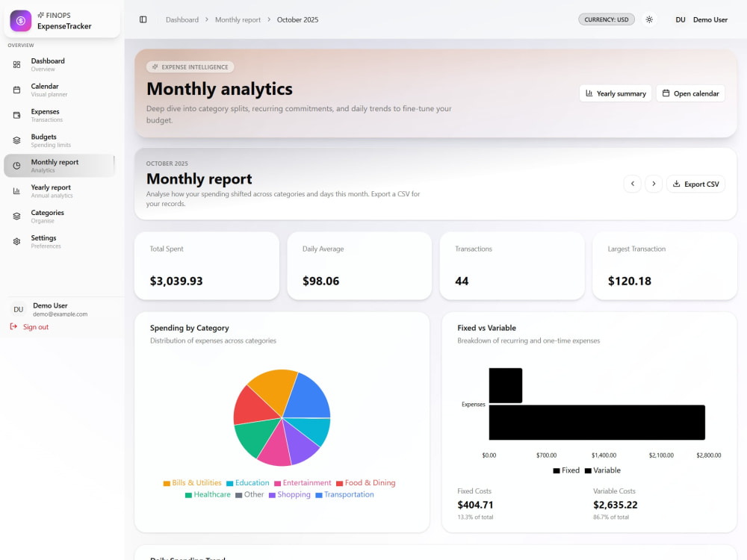Click the Expenses wallet icon in sidebar

click(16, 115)
